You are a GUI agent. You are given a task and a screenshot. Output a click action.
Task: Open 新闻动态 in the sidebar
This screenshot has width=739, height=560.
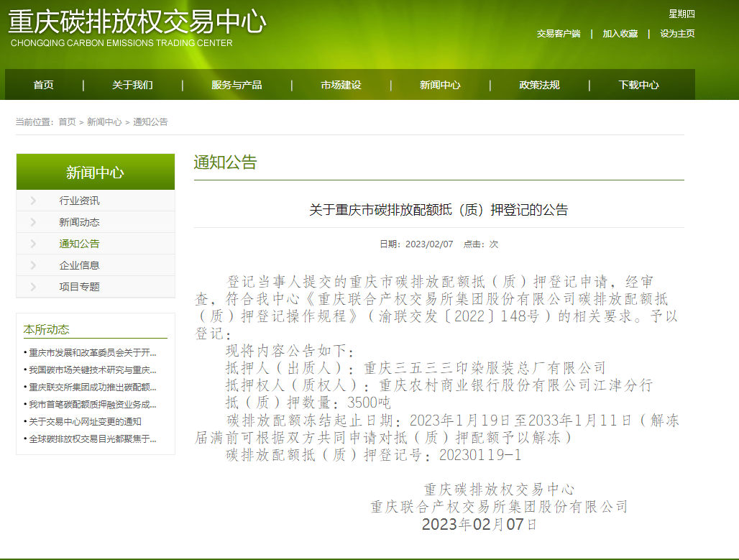79,222
